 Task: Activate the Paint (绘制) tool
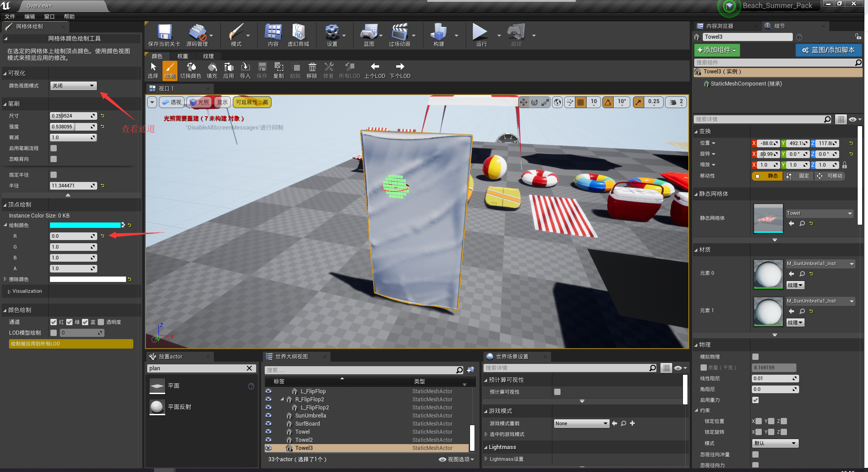[170, 71]
